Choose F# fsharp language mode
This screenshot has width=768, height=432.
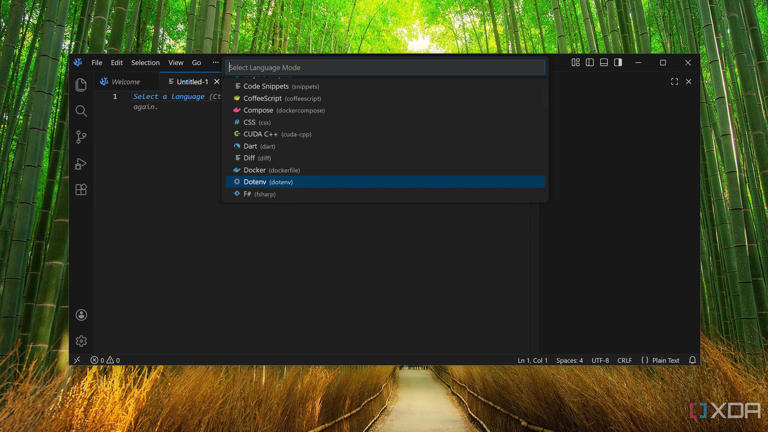click(x=385, y=194)
